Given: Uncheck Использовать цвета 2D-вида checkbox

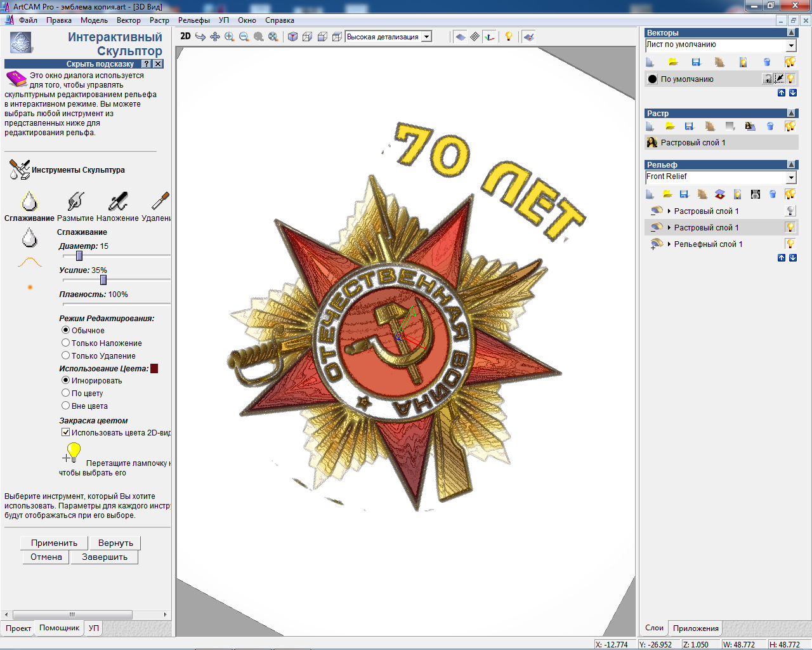Looking at the screenshot, I should (x=65, y=432).
